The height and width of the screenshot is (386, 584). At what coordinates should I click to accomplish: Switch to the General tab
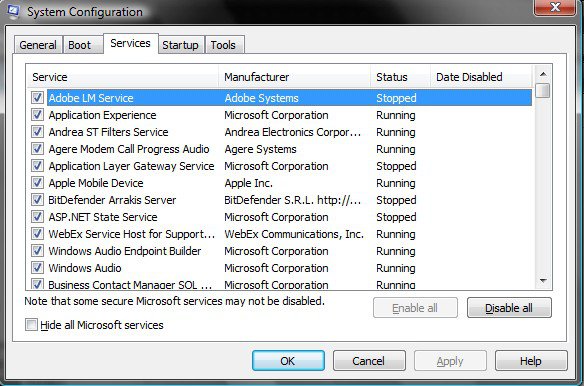click(38, 45)
